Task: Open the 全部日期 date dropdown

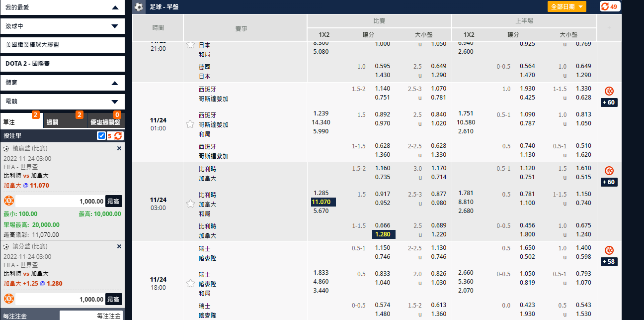Action: pos(566,6)
